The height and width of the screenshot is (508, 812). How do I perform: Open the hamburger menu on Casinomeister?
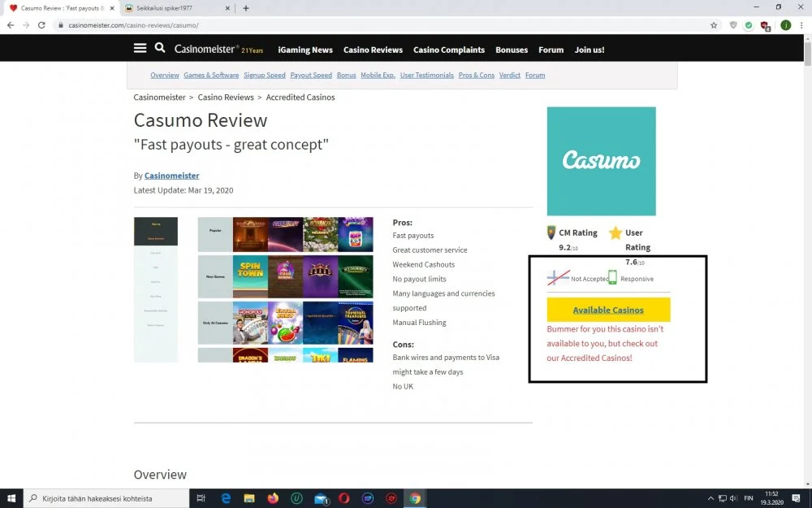140,48
